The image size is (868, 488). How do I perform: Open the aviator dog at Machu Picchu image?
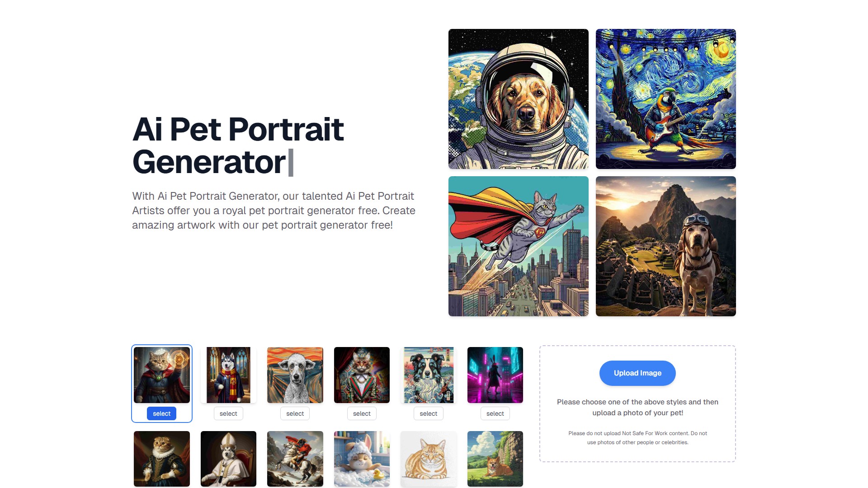[x=666, y=246]
